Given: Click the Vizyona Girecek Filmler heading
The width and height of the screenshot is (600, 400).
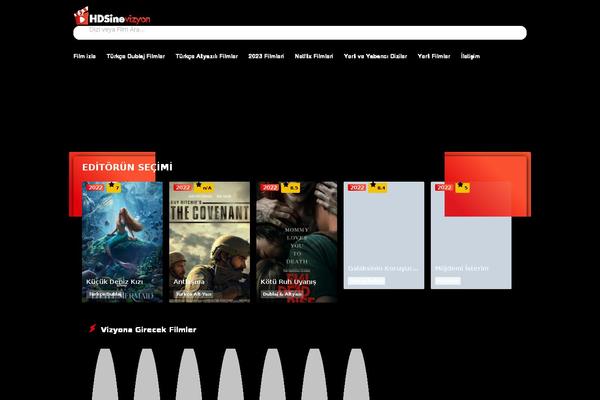Looking at the screenshot, I should 148,330.
